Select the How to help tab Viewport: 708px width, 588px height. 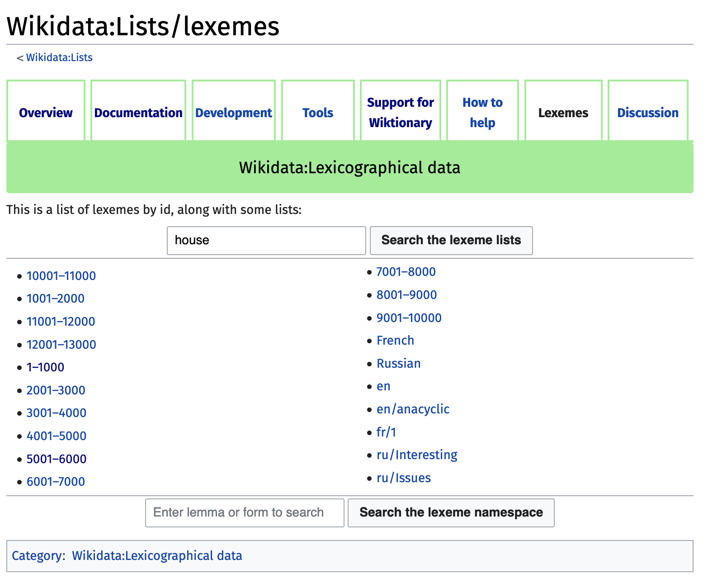[x=482, y=113]
